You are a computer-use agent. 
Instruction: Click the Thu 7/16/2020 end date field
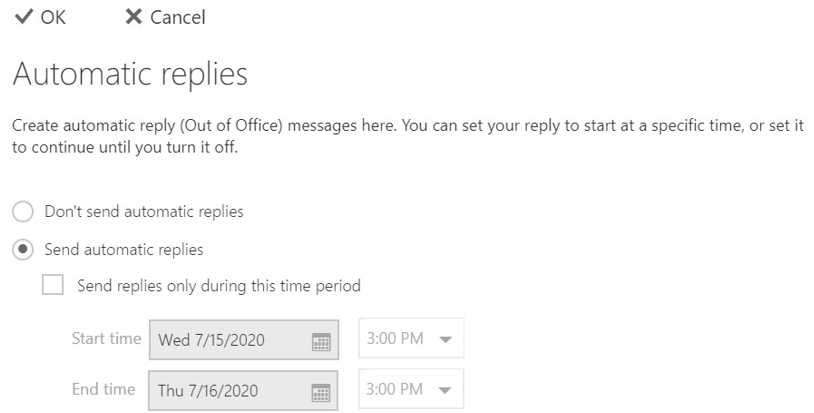pyautogui.click(x=243, y=390)
